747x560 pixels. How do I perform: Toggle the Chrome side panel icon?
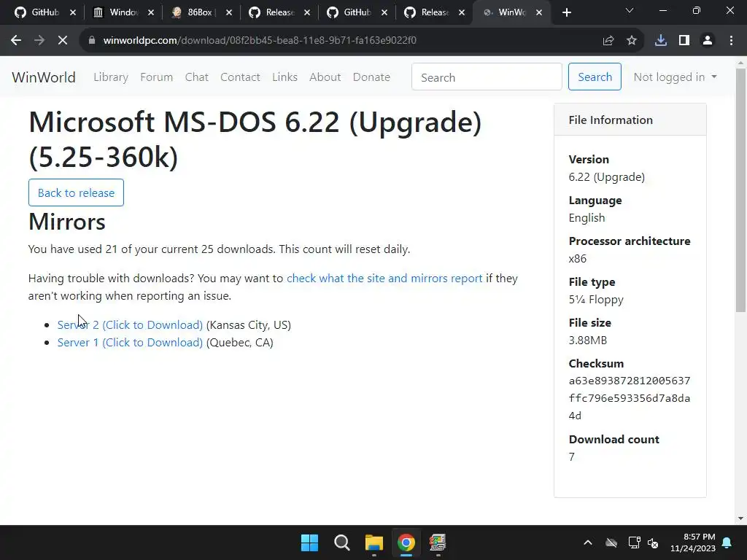684,41
